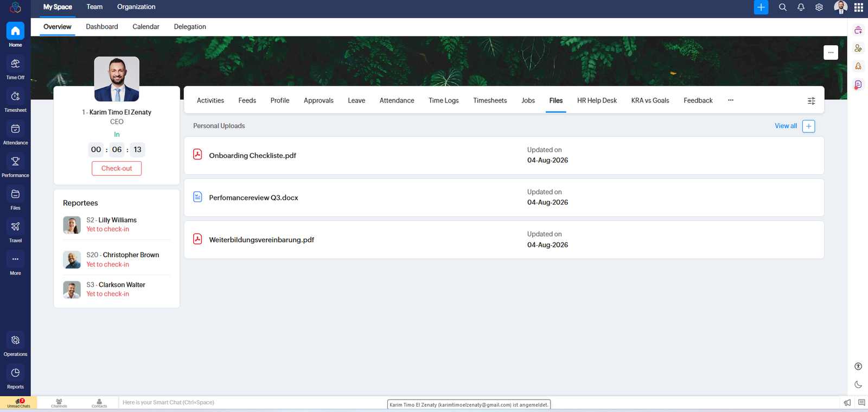Click the search magnifier icon
Image resolution: width=868 pixels, height=412 pixels.
point(783,7)
